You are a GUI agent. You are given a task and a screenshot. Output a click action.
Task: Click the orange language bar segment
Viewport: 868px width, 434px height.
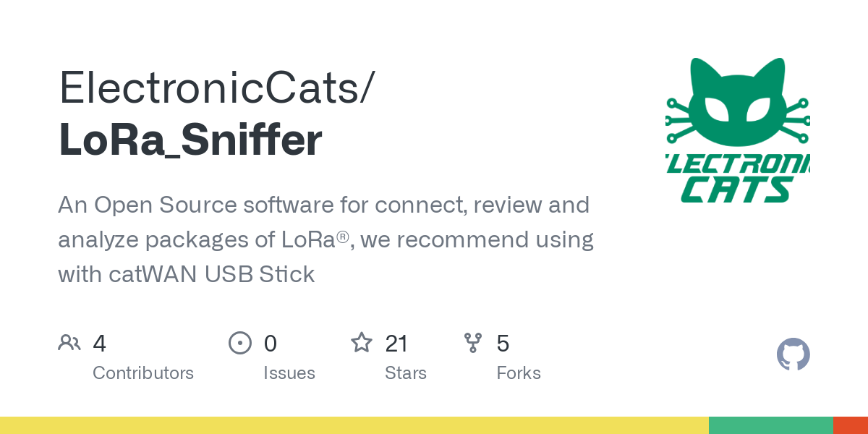(851, 425)
